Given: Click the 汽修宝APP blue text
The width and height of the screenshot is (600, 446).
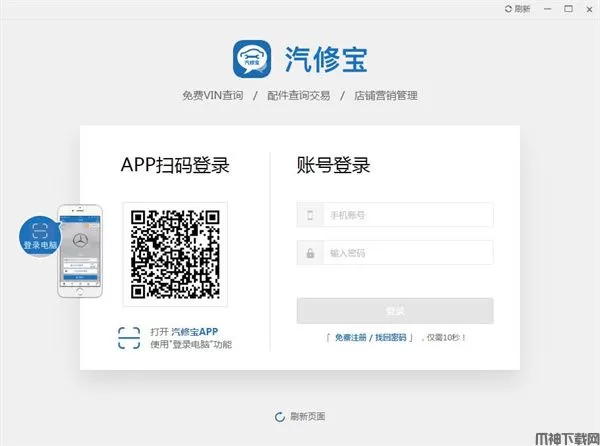Looking at the screenshot, I should click(194, 332).
